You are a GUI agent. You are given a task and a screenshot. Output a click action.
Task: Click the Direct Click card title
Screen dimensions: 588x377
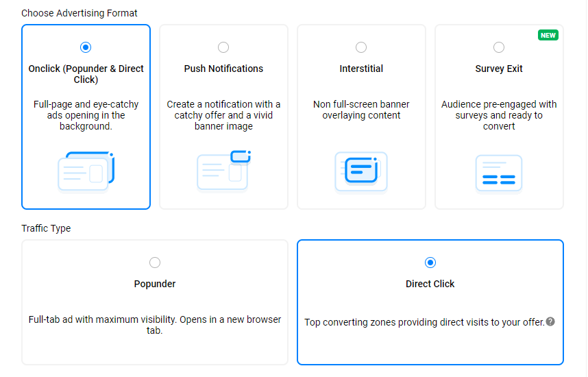click(430, 284)
